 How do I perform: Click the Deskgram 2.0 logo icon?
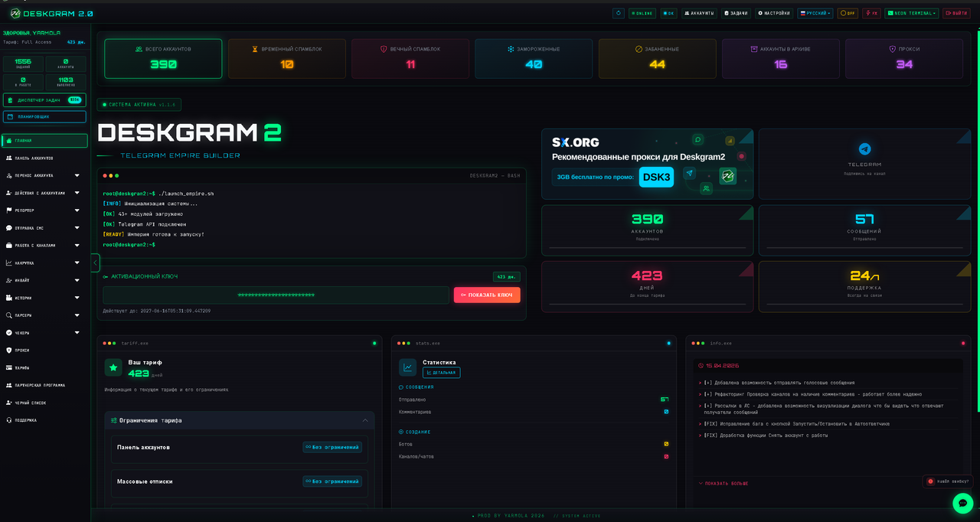point(15,13)
